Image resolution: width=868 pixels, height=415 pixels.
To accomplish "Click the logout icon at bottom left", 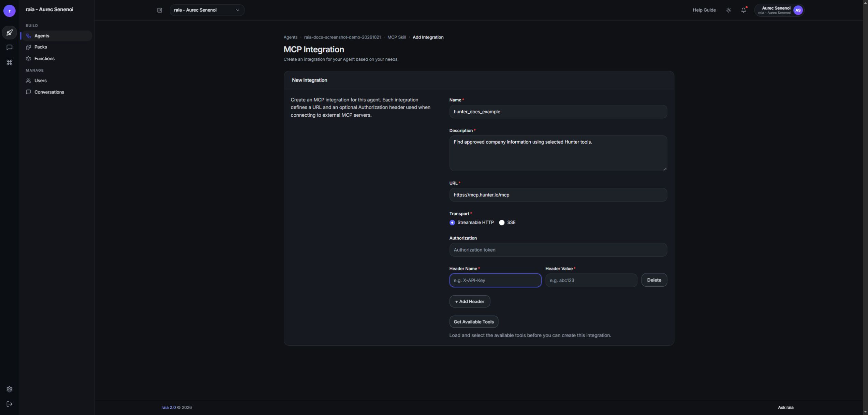I will point(10,404).
